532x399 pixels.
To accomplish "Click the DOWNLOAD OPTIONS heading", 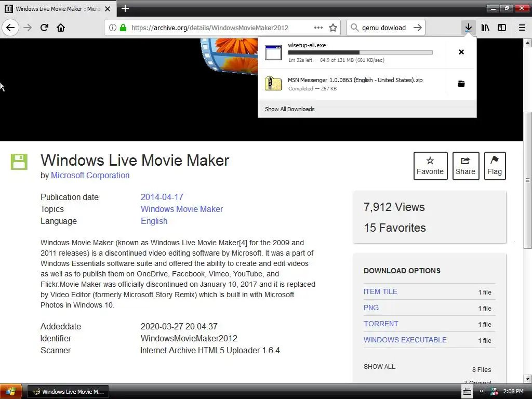I will pyautogui.click(x=402, y=271).
